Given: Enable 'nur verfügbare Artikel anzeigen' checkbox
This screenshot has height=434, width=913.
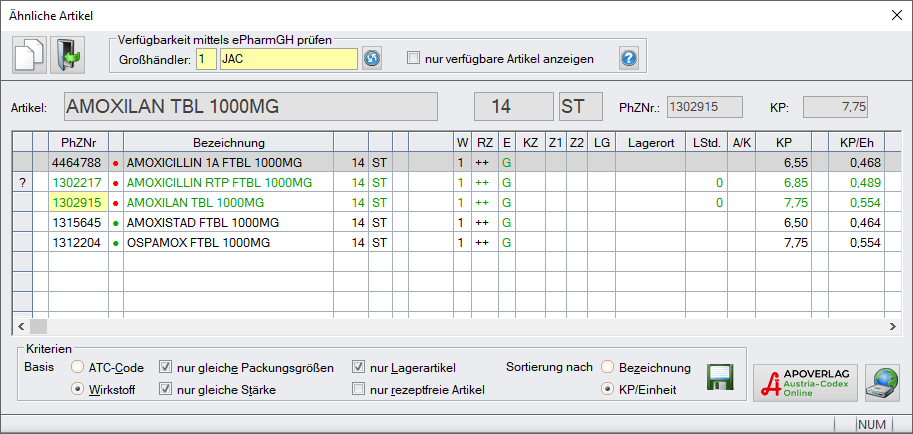Looking at the screenshot, I should [414, 59].
